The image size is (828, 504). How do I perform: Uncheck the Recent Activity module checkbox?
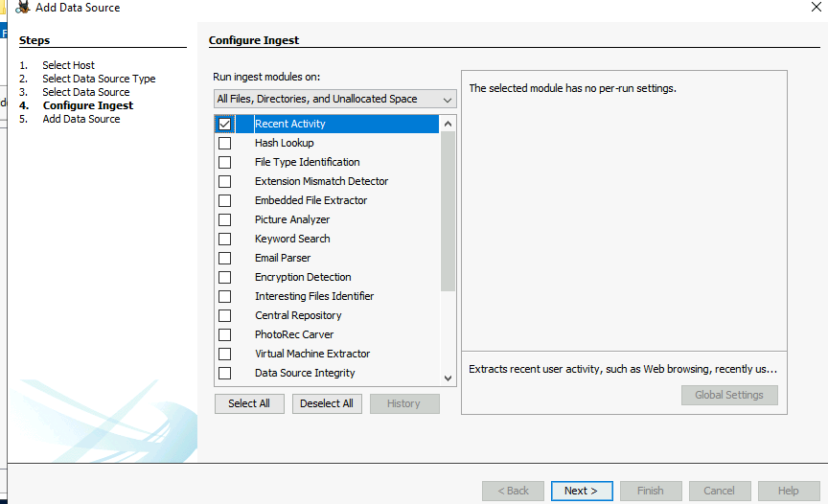pos(224,124)
